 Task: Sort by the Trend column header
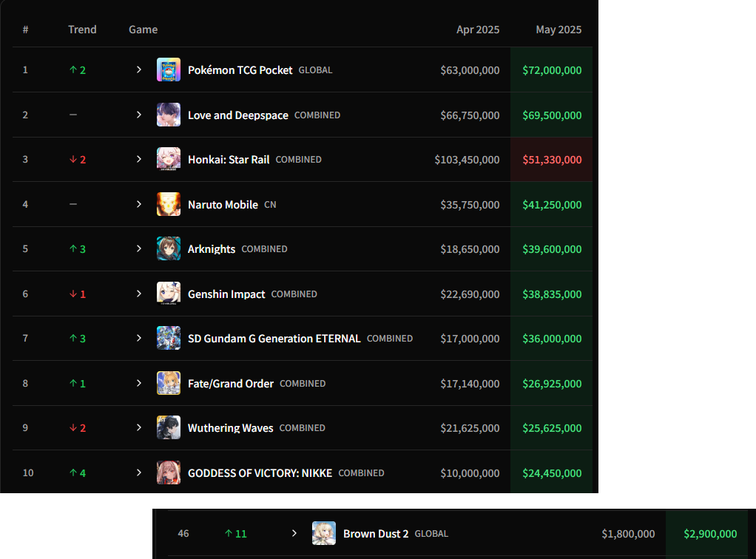[82, 30]
